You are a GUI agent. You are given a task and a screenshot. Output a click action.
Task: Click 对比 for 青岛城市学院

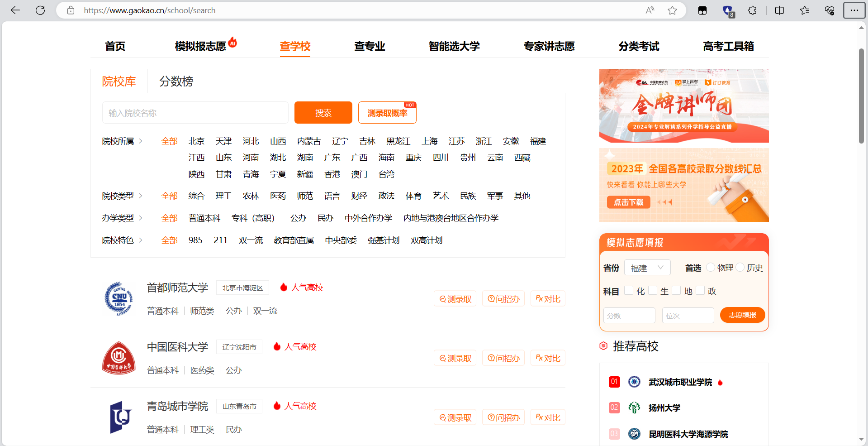point(548,417)
